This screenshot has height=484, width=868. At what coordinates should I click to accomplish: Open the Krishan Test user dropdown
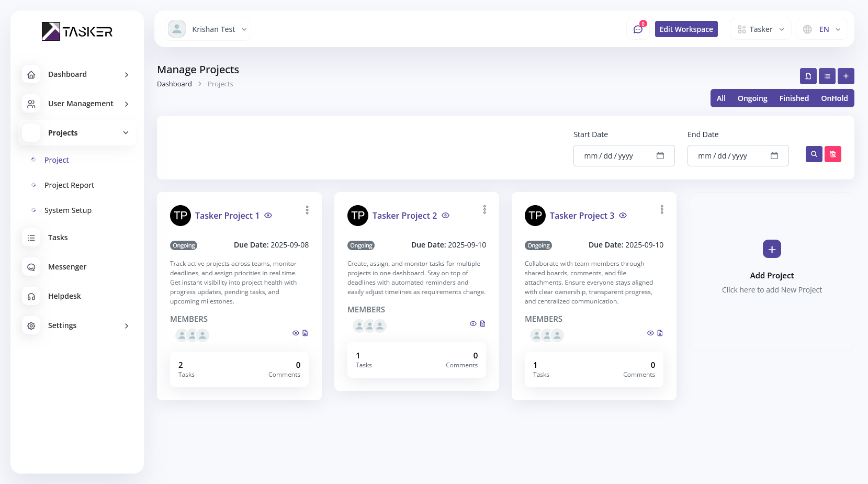tap(208, 29)
